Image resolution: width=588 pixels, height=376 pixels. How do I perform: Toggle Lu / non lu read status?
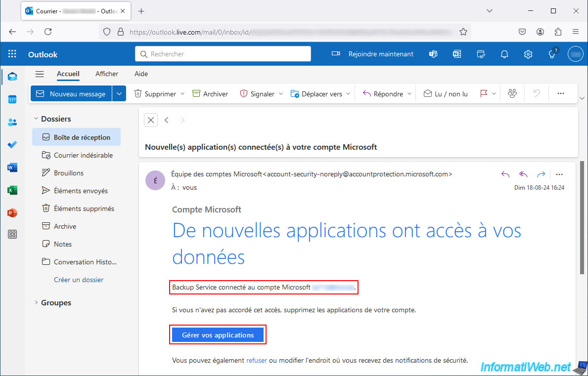446,93
